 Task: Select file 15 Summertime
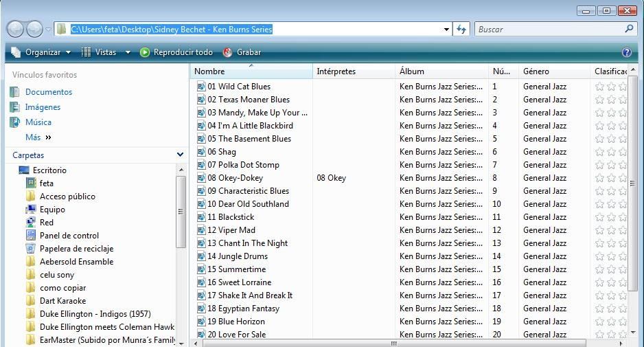point(237,269)
